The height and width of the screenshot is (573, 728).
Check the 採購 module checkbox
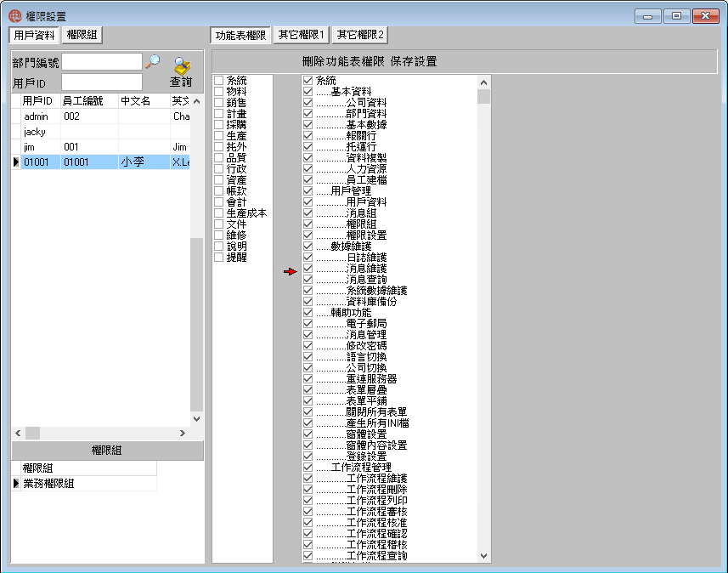[x=218, y=124]
